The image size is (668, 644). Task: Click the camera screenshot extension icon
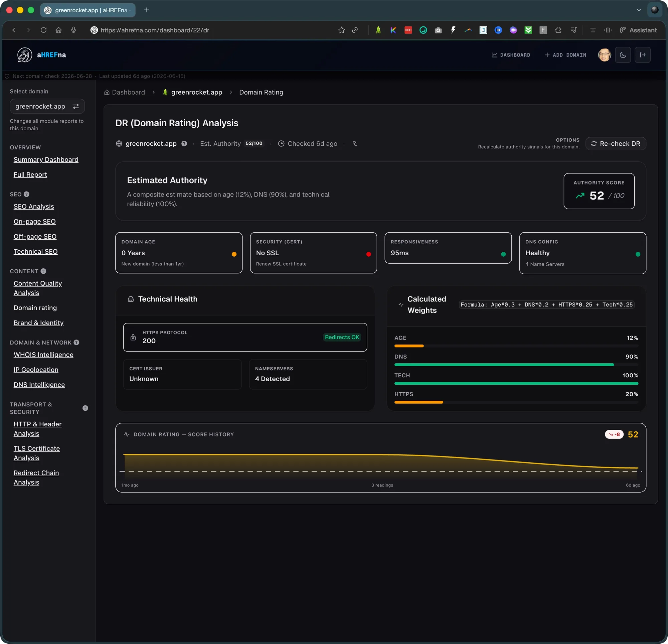coord(438,30)
